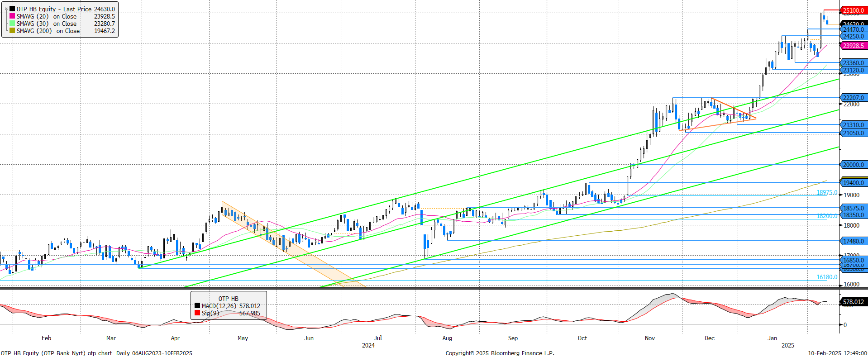Click the 2024 year label
Screen dimensions: 868x357
[x=368, y=345]
